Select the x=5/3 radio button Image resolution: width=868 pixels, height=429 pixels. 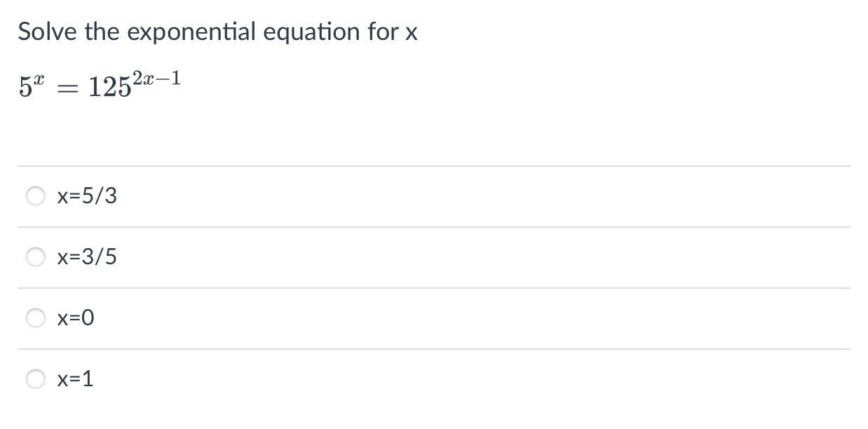coord(36,197)
